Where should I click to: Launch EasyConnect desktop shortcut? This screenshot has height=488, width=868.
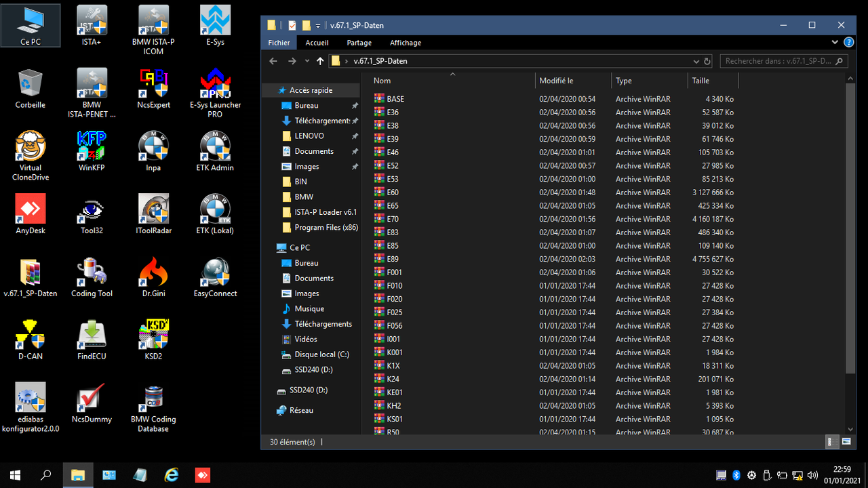click(x=215, y=277)
